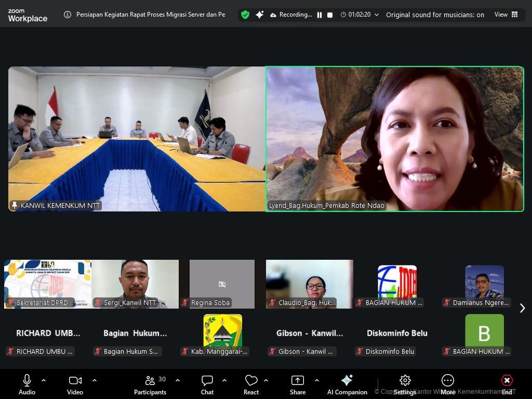Open the meeting info icon

click(68, 15)
